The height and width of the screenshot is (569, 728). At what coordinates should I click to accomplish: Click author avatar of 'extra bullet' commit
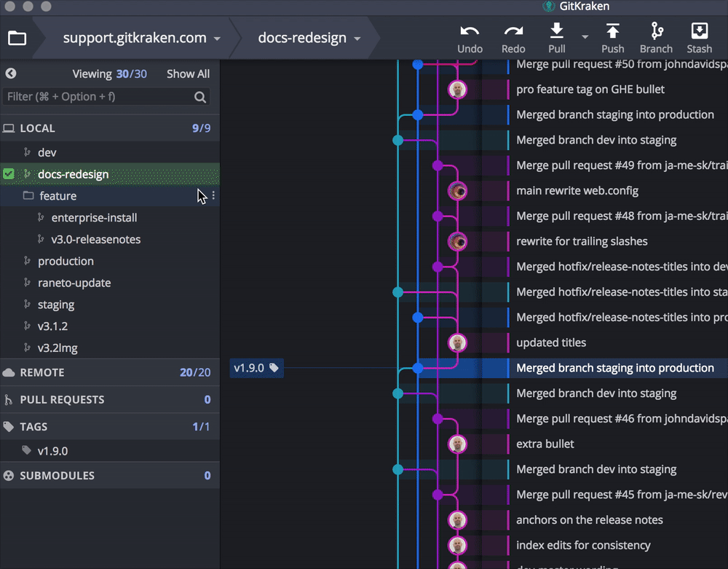(x=457, y=444)
